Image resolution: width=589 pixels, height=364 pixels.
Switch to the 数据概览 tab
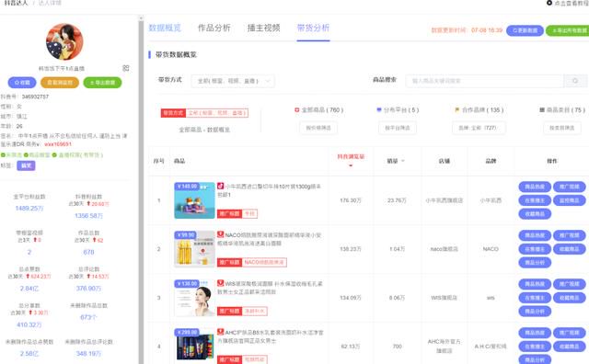[x=165, y=28]
